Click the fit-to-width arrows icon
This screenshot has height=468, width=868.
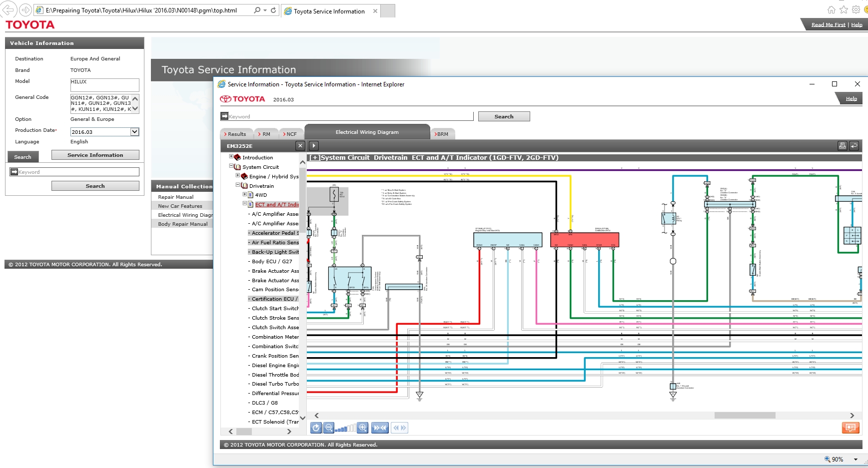pyautogui.click(x=380, y=428)
